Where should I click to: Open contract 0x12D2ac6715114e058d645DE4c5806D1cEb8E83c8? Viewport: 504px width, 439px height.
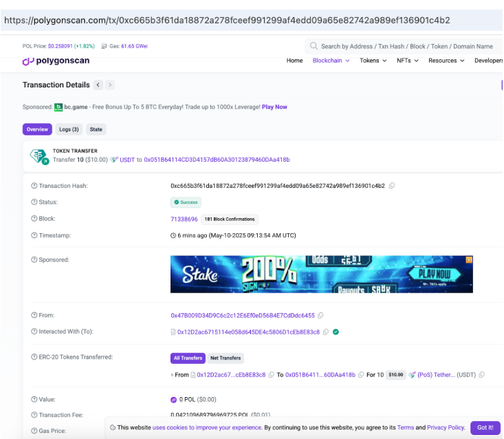click(248, 332)
